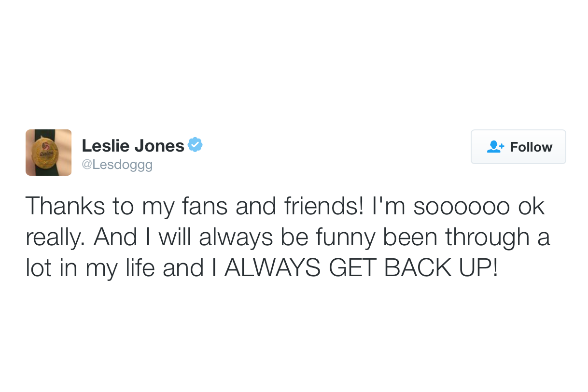Open the gold medal profile avatar
The height and width of the screenshot is (392, 588).
coord(48,153)
